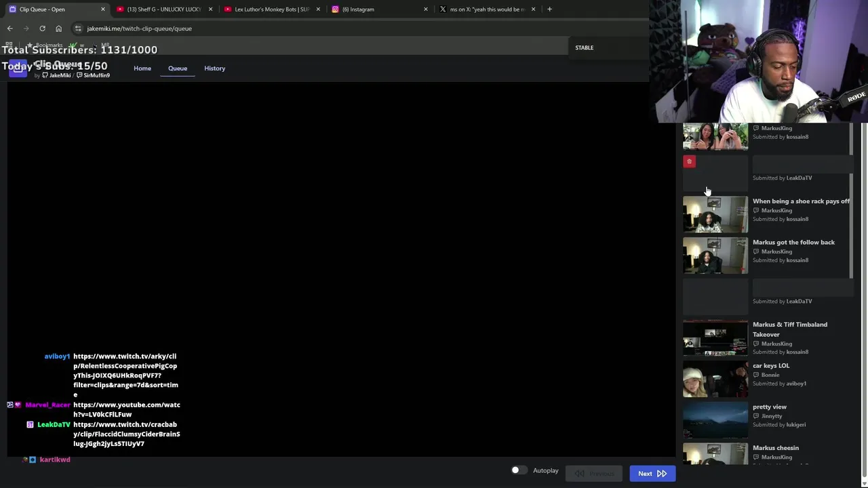The width and height of the screenshot is (868, 488).
Task: Close the Lex Luthor's Monkey Bots tab
Action: [318, 9]
